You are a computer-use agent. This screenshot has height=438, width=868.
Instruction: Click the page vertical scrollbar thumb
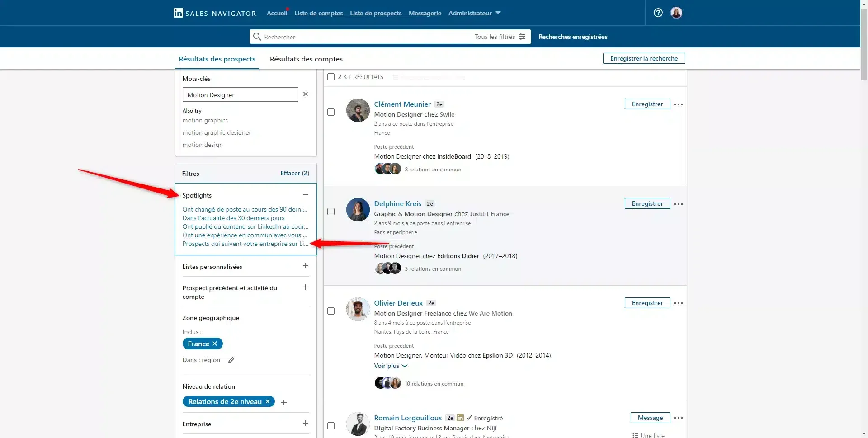point(864,44)
